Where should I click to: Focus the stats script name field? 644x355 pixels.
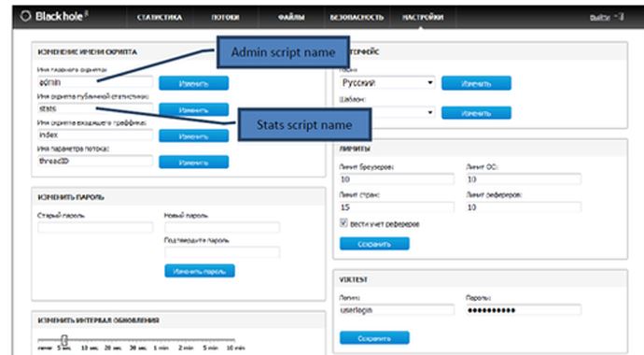tap(95, 109)
